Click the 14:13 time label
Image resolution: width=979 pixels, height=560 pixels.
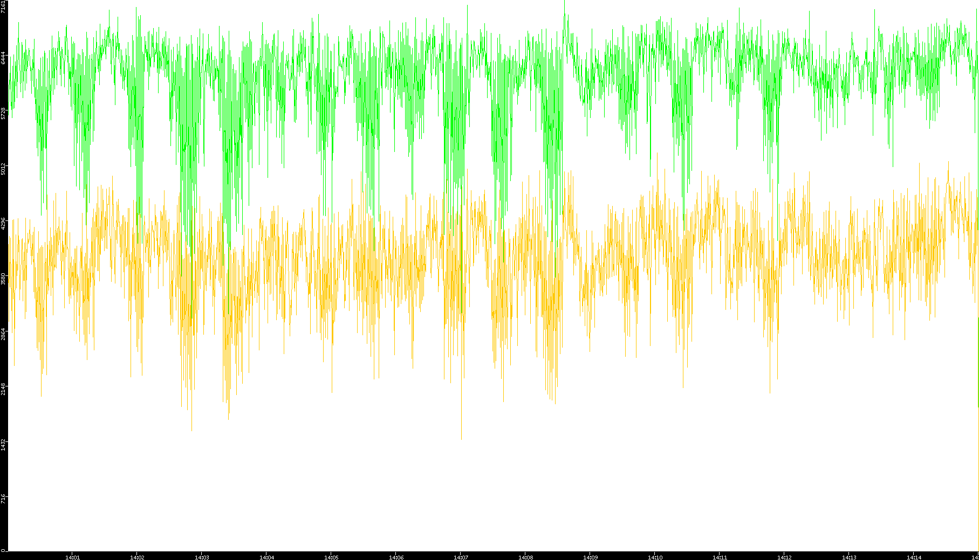coord(849,557)
